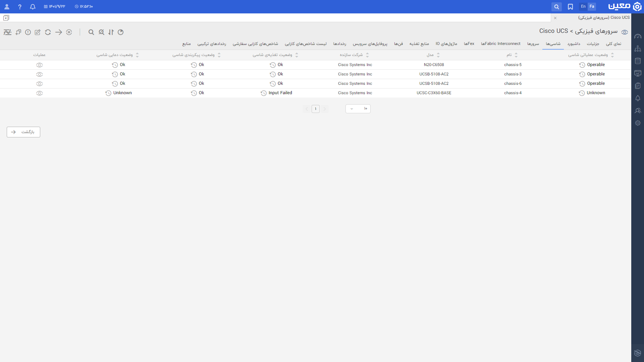Switch language to En
The height and width of the screenshot is (362, 644).
[583, 6]
